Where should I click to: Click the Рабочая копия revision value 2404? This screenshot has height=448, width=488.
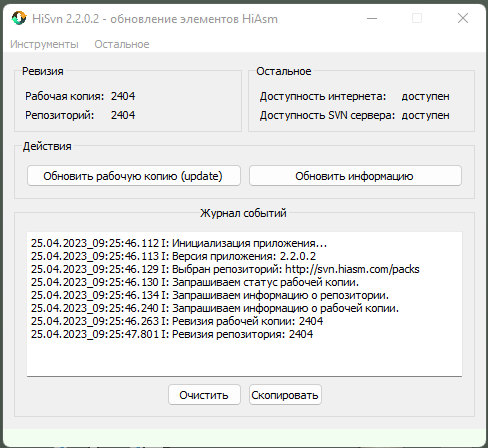pos(123,96)
